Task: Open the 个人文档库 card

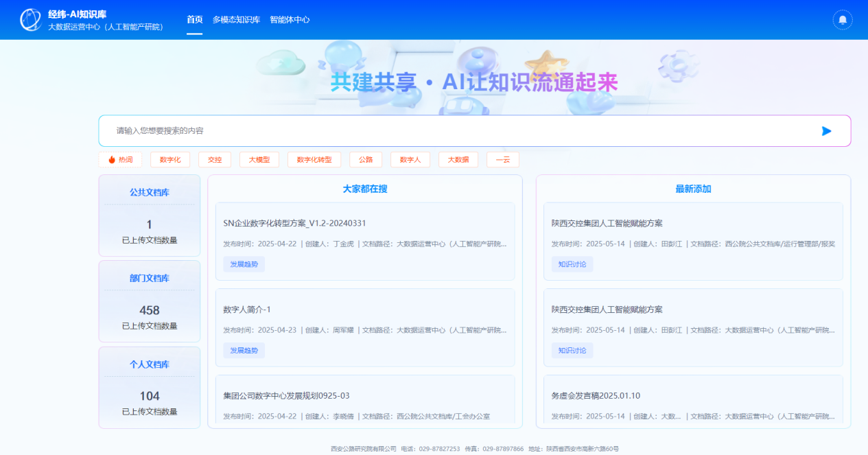Action: (x=150, y=388)
